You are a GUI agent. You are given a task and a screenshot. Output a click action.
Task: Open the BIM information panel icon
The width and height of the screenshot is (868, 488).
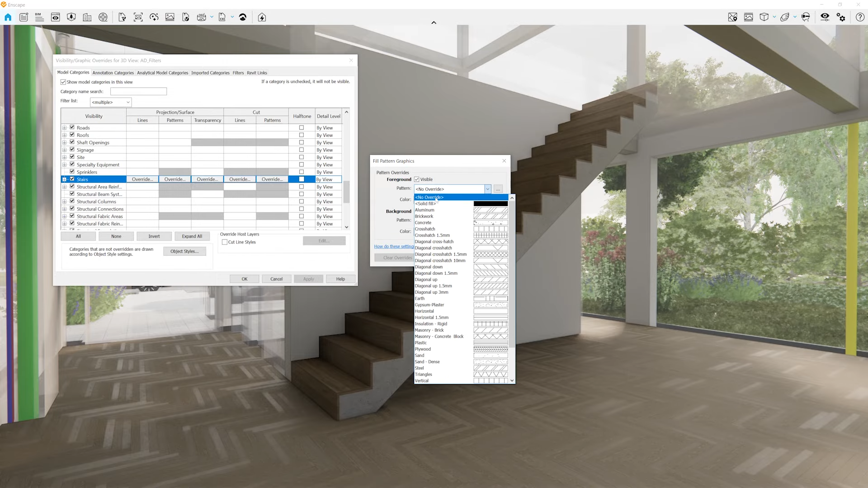coord(39,17)
